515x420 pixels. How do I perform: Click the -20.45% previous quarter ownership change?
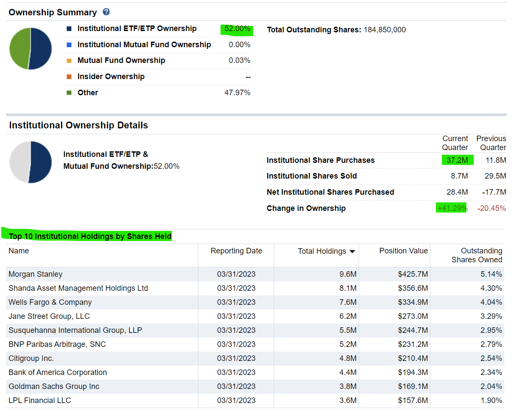coord(492,208)
